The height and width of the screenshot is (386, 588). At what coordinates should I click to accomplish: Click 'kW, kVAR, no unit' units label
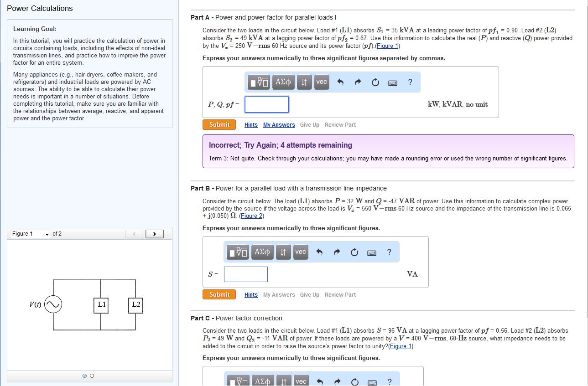click(458, 104)
